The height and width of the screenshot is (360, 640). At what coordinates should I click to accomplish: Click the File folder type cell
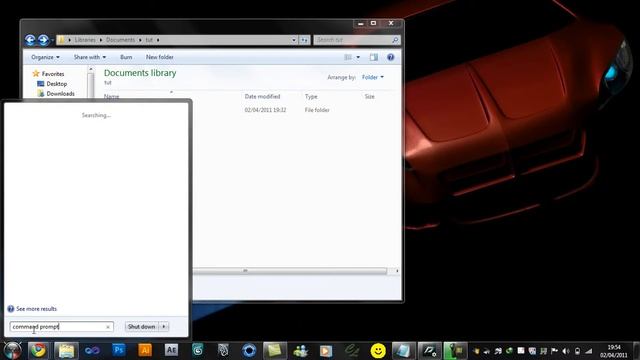(x=317, y=110)
